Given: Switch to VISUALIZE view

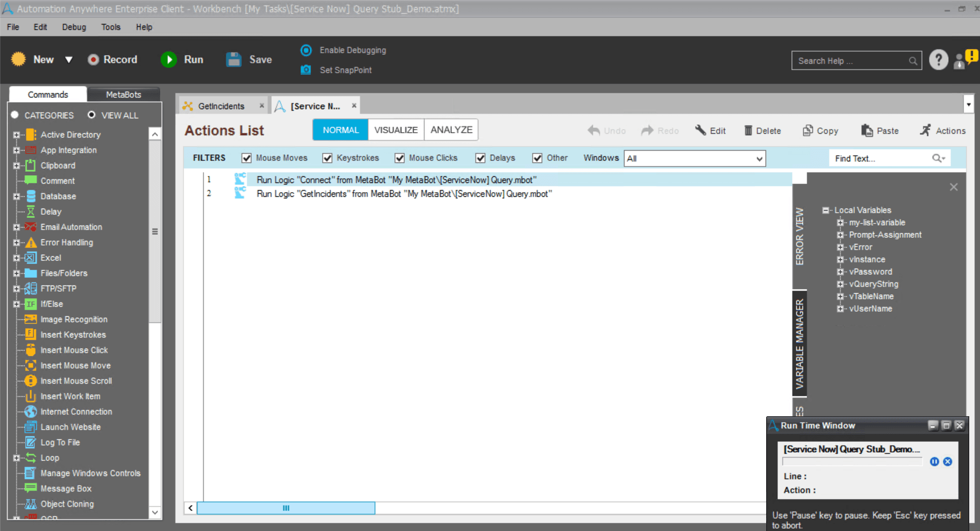Looking at the screenshot, I should coord(396,130).
